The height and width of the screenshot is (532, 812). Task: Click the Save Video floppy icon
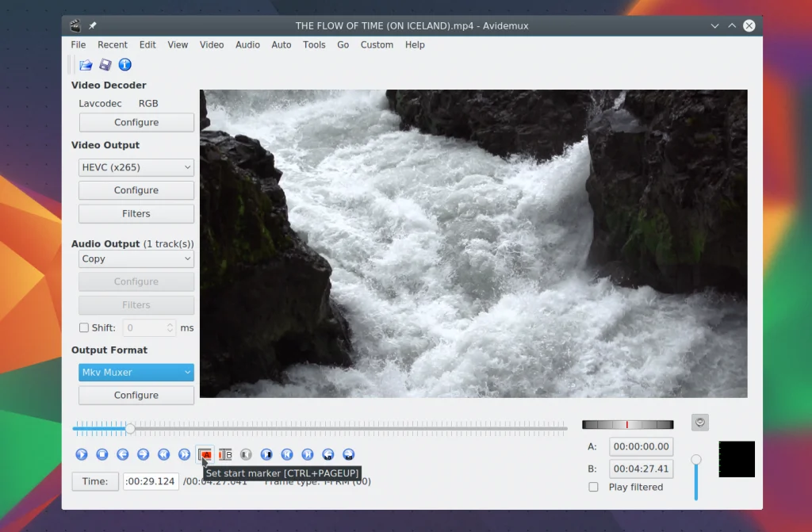pos(105,65)
